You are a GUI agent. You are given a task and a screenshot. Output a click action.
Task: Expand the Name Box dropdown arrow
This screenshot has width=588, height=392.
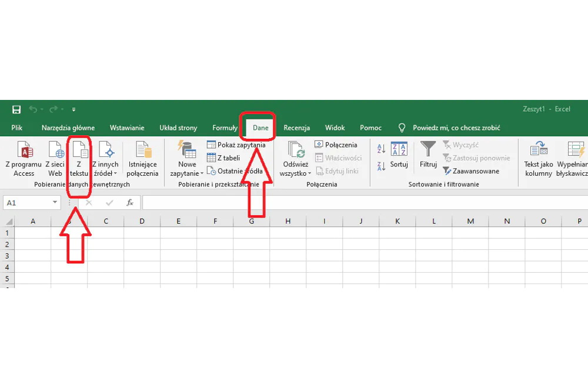pyautogui.click(x=55, y=202)
